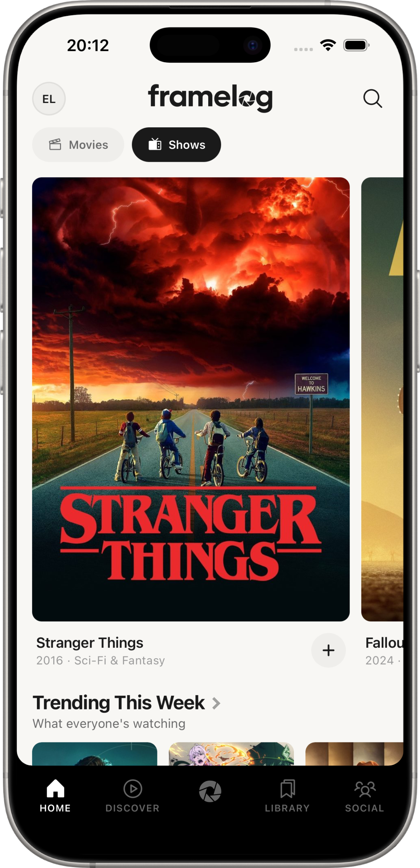Image resolution: width=420 pixels, height=868 pixels.
Task: Open the search magnifier icon
Action: tap(373, 99)
